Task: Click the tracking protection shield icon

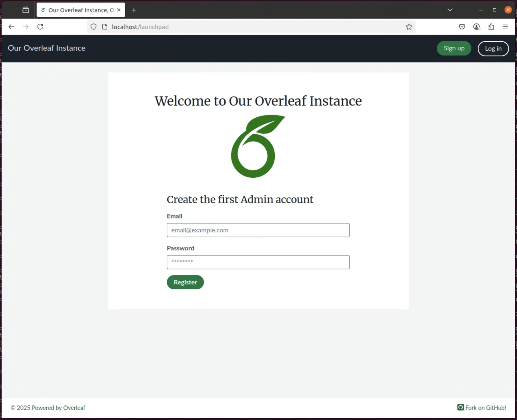Action: click(93, 27)
